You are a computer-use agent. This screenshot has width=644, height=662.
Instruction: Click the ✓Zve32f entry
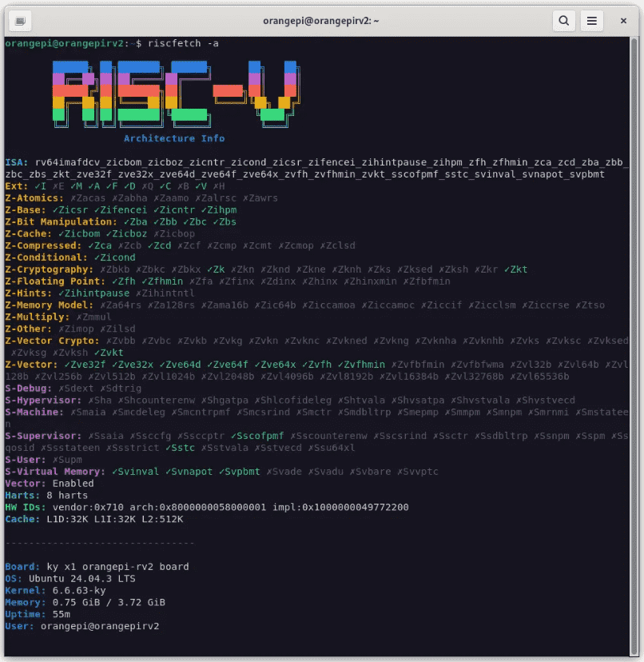coord(85,365)
